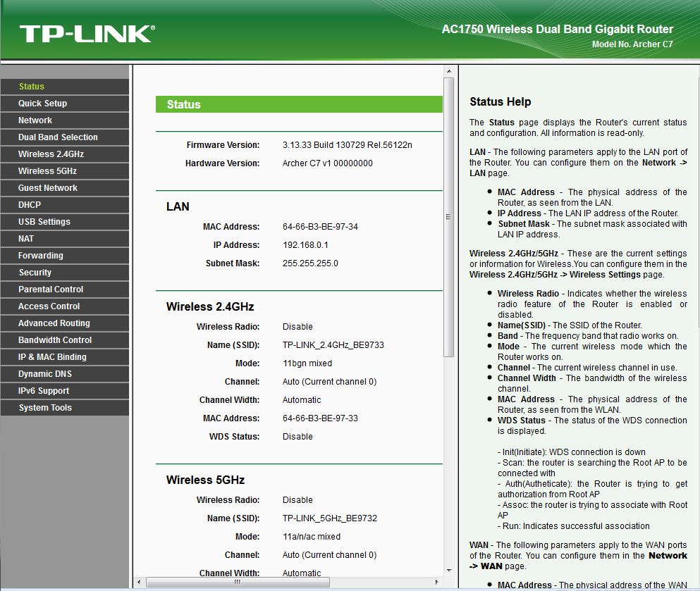This screenshot has height=591, width=700.
Task: Open USB Settings
Action: click(x=65, y=222)
